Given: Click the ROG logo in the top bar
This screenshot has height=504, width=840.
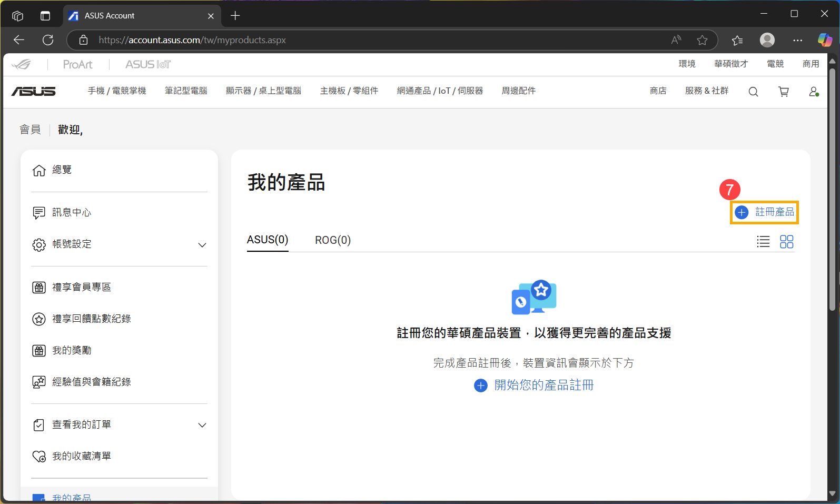Looking at the screenshot, I should pos(22,64).
